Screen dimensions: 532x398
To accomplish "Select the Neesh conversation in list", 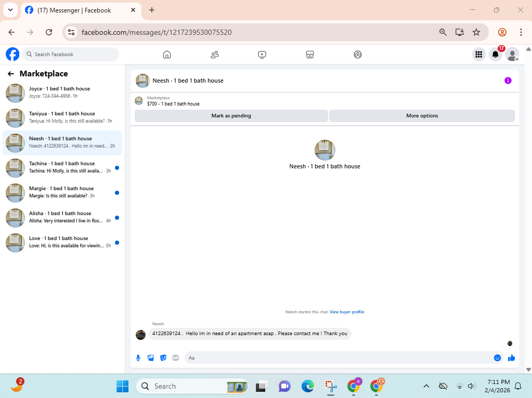I will [x=62, y=143].
